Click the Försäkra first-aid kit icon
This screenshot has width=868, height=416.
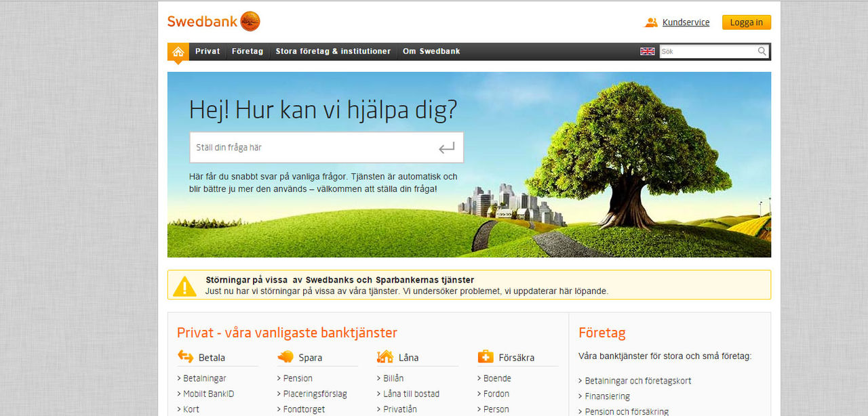click(486, 356)
